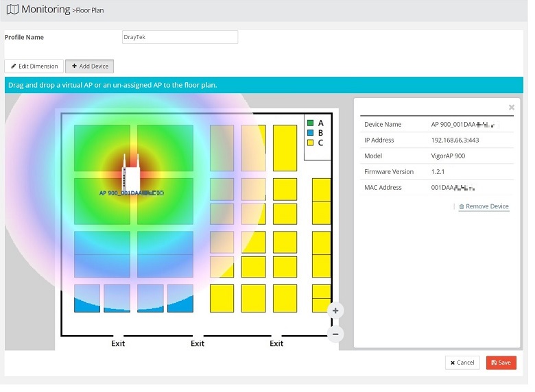Click the Floor Plan breadcrumb text
Screen dimensions: 535x392
click(90, 10)
